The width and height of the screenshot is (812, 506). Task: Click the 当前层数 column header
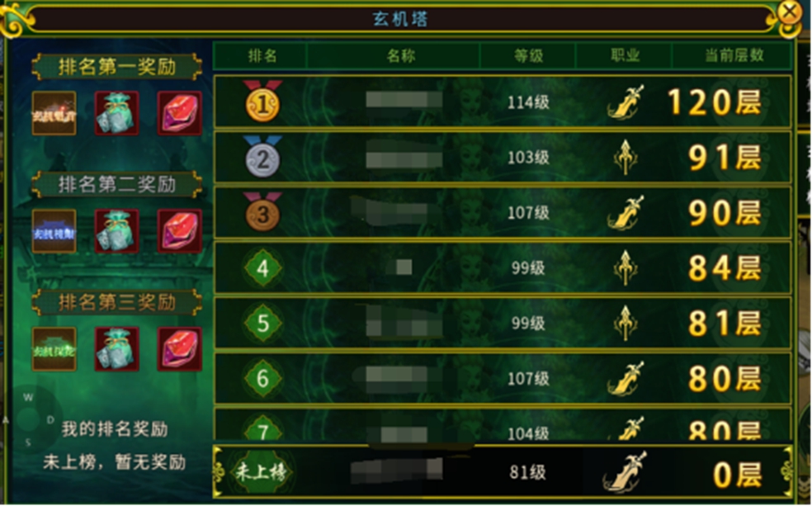coord(732,55)
